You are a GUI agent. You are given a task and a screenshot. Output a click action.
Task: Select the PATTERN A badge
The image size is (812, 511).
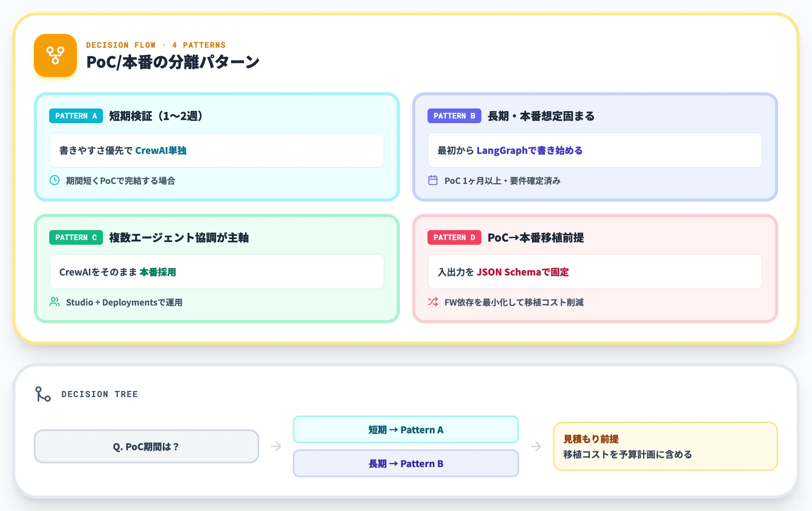click(76, 116)
